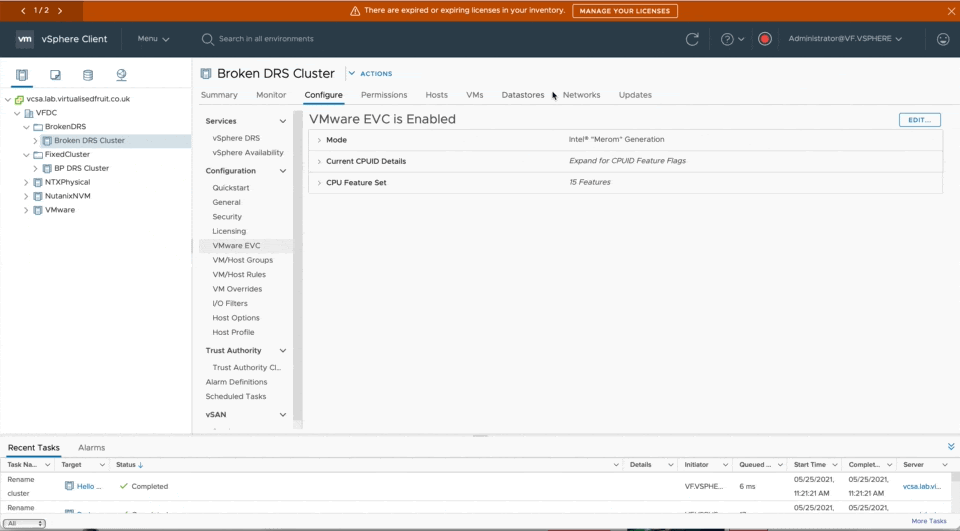Screen dimensions: 960x531
Task: Click the refresh icon in the header
Action: point(692,39)
